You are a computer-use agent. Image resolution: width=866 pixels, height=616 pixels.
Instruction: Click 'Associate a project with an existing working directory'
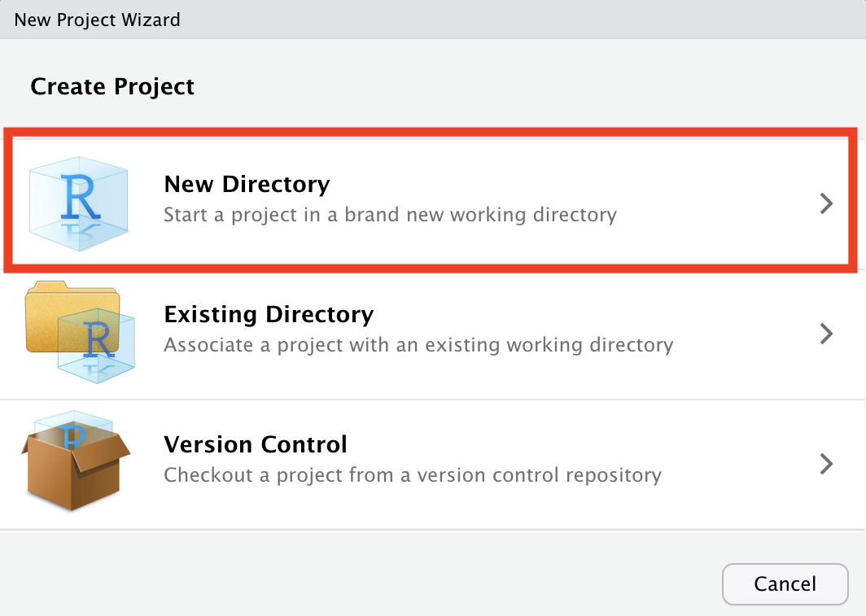tap(418, 345)
